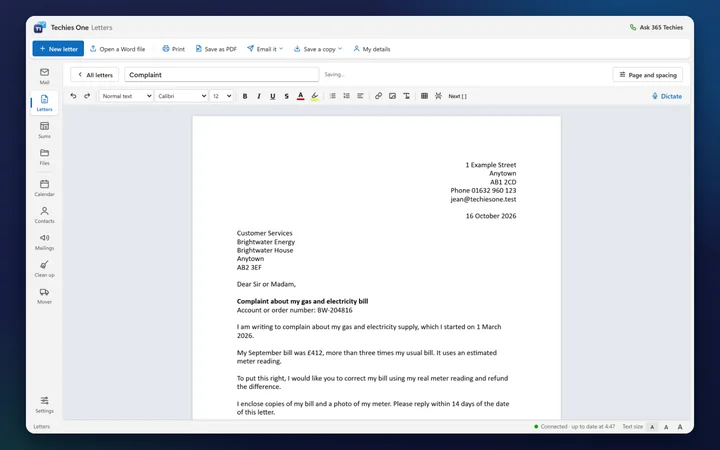This screenshot has height=450, width=720.
Task: Click the icon right of the table icon
Action: click(439, 96)
